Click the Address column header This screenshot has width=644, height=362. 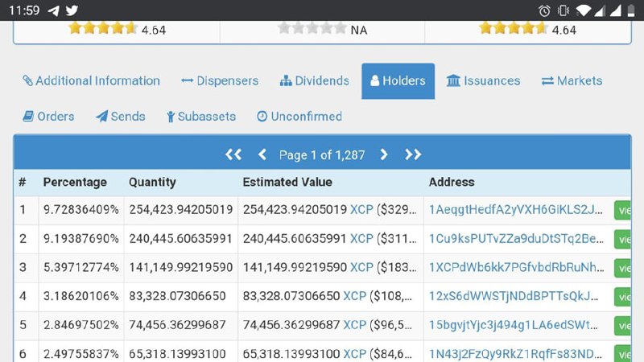point(452,183)
